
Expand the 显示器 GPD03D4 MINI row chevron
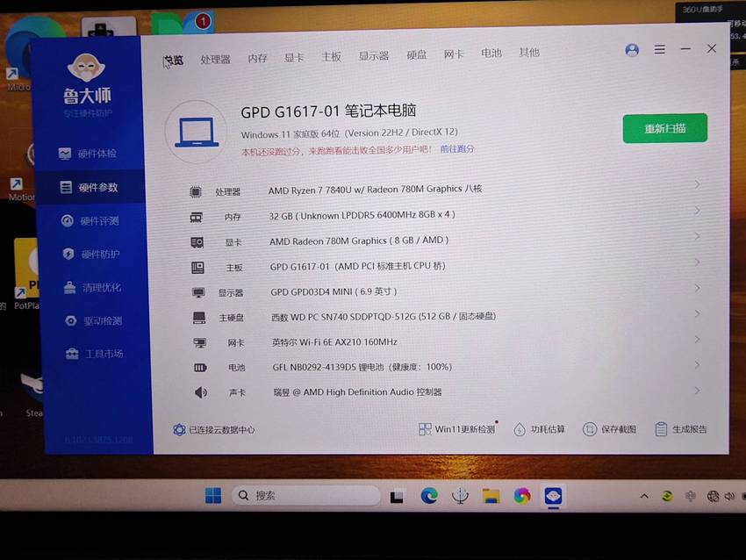coord(697,288)
